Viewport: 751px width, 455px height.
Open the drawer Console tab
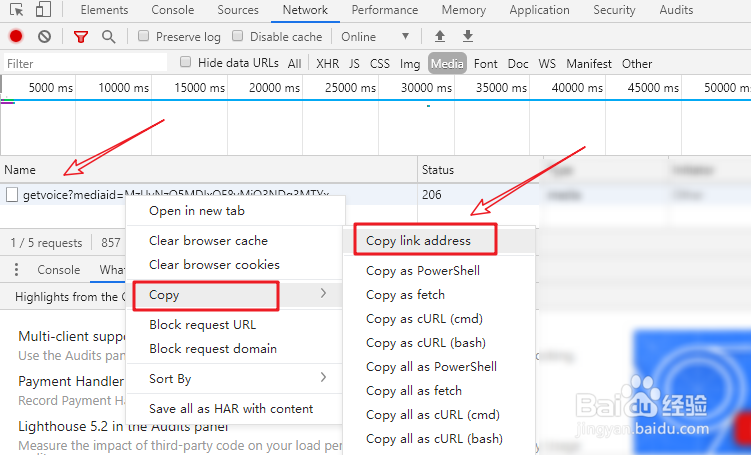pos(58,270)
